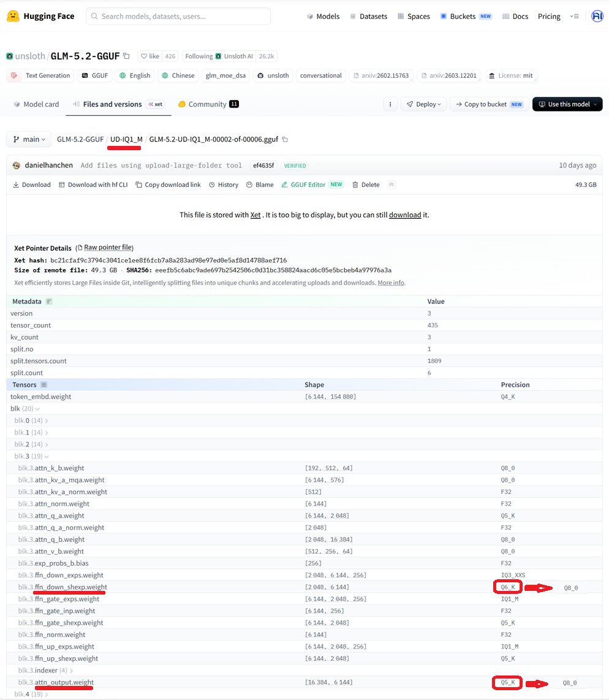Open the Community tab
Screen dimensions: 609x700
208,104
